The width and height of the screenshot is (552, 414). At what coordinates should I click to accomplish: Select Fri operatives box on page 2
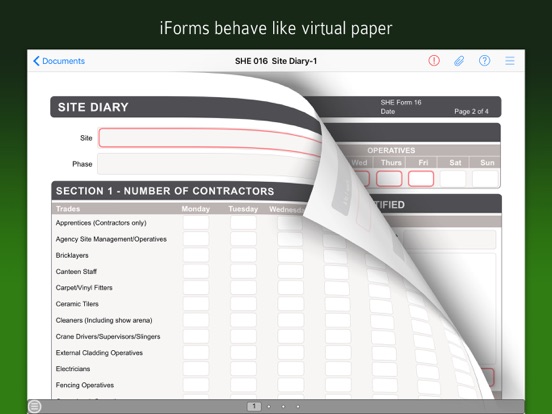421,178
